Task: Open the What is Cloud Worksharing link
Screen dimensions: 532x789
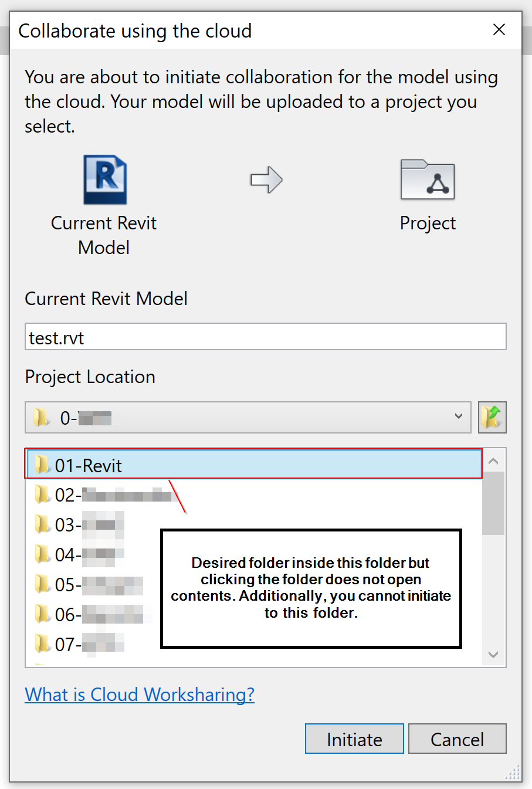Action: [139, 694]
